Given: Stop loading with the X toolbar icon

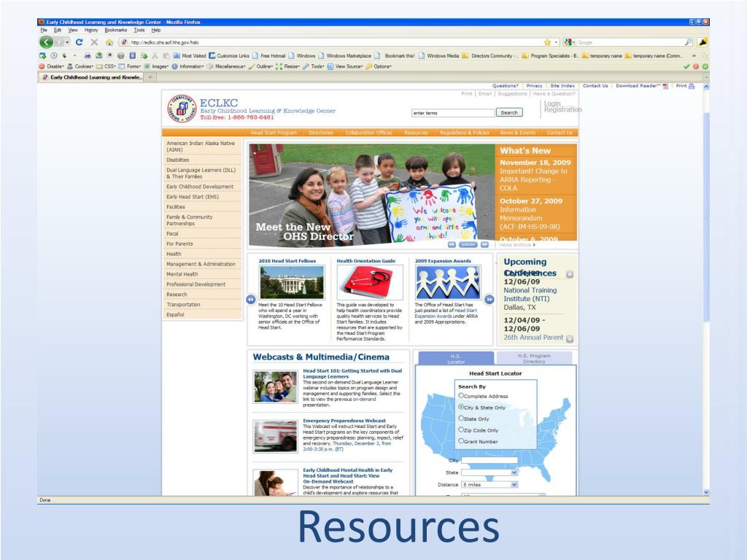Looking at the screenshot, I should click(94, 42).
